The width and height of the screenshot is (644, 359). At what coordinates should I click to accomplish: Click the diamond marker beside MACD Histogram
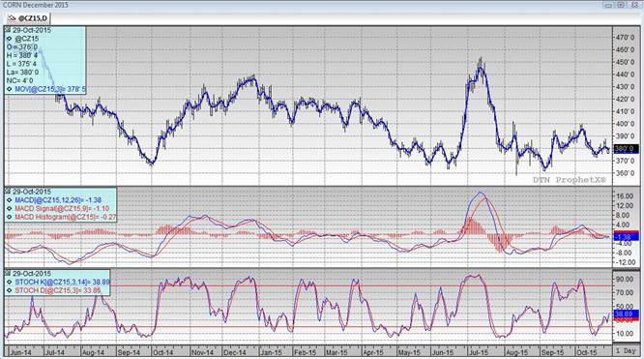point(9,217)
